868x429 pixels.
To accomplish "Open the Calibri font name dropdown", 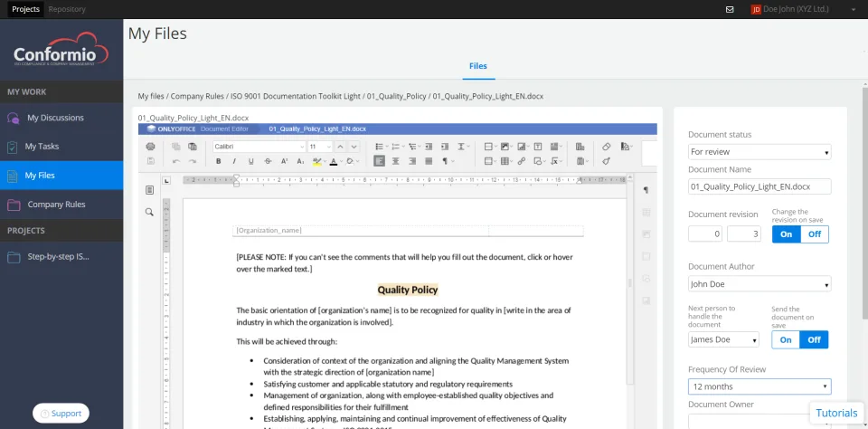I will pyautogui.click(x=259, y=147).
